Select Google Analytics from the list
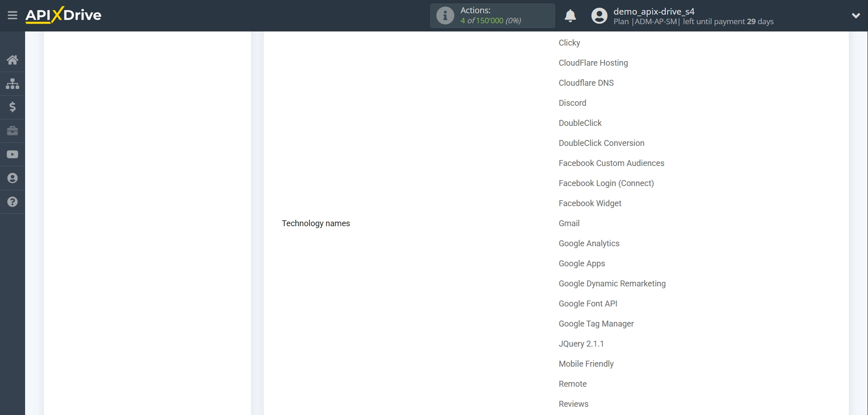This screenshot has width=868, height=415. [589, 244]
